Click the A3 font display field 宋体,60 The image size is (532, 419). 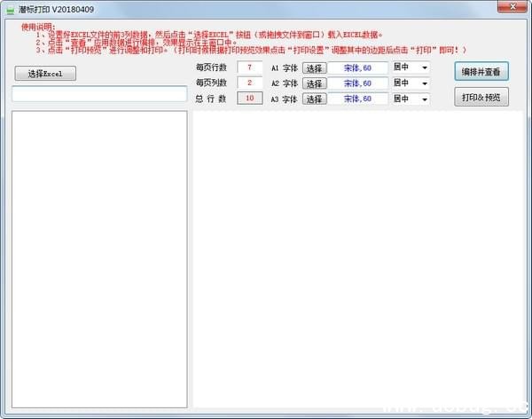[358, 99]
